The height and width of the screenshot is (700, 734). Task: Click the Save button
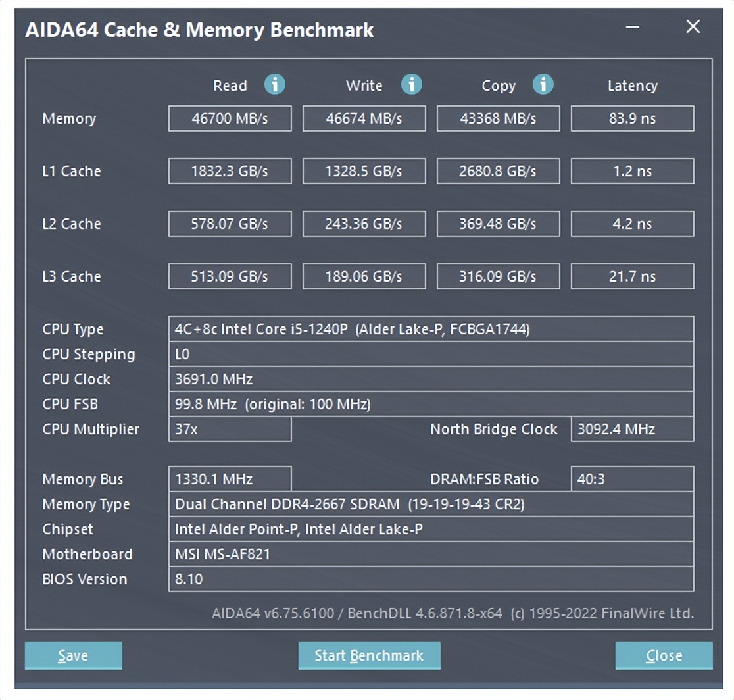[73, 655]
